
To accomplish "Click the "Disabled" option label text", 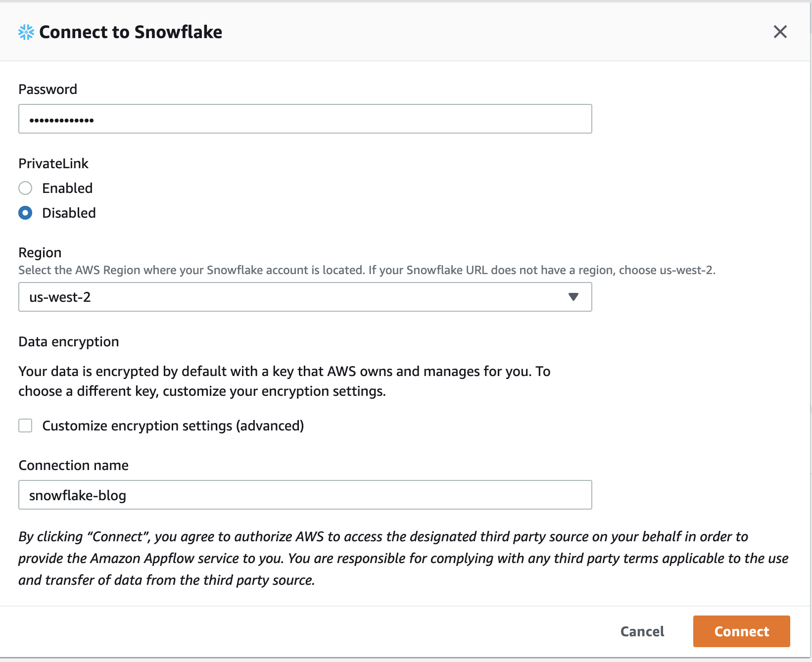I will 69,213.
